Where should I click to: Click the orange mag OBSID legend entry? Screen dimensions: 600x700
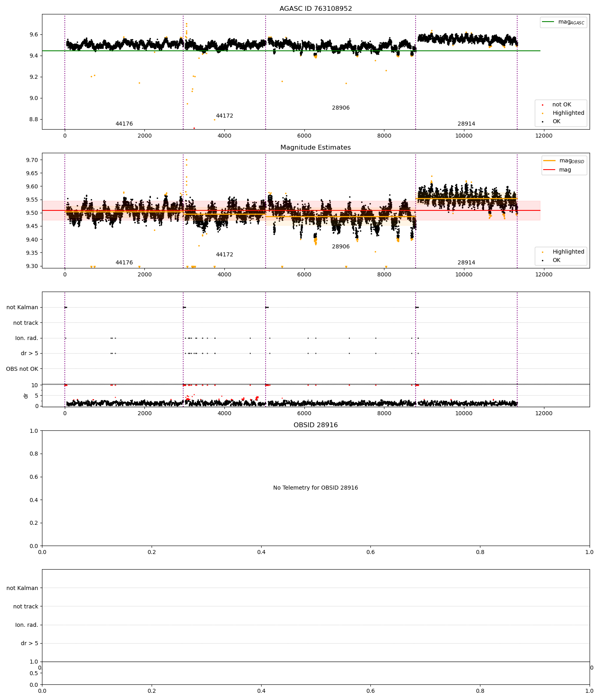pyautogui.click(x=564, y=161)
